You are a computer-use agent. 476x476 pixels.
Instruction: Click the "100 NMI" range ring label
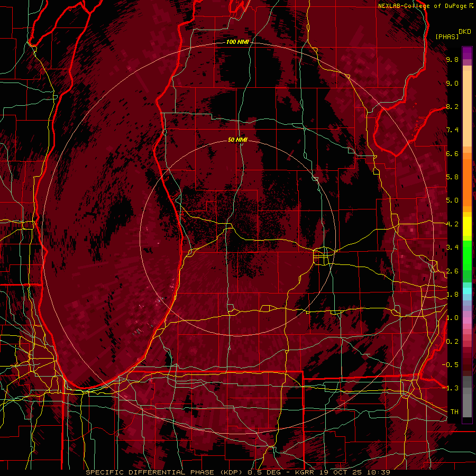[x=237, y=42]
